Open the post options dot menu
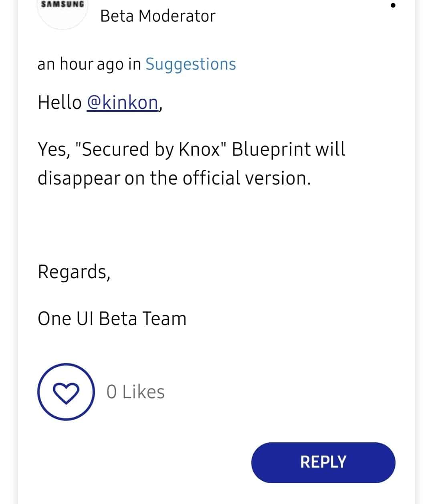 [393, 5]
